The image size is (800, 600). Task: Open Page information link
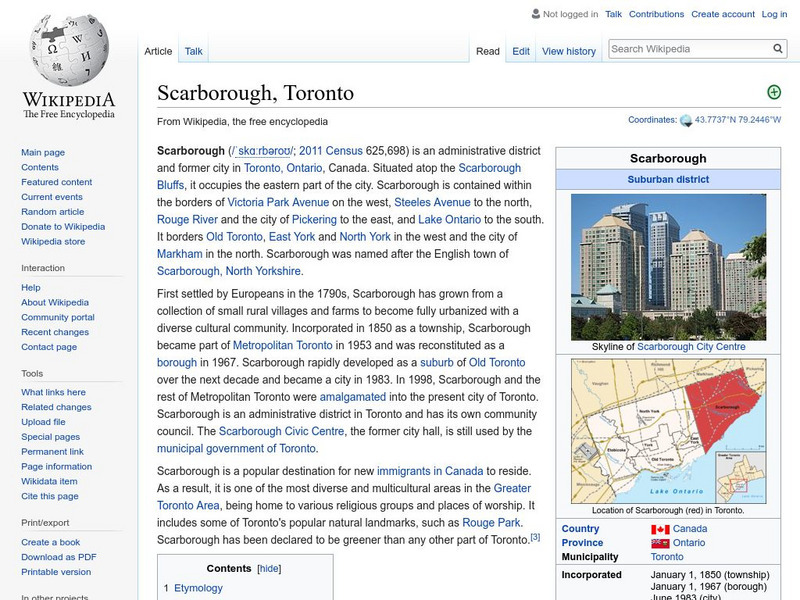[57, 466]
